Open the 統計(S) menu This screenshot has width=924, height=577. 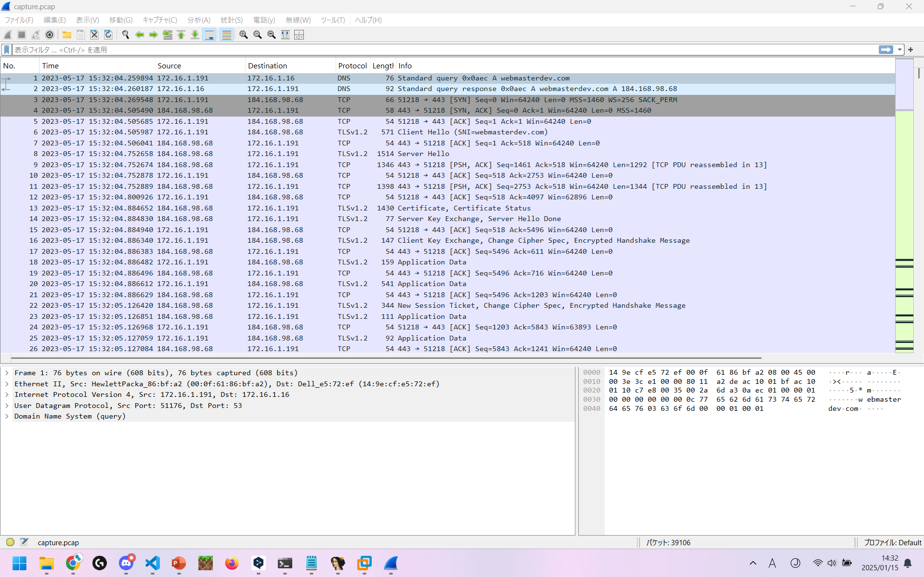tap(232, 20)
